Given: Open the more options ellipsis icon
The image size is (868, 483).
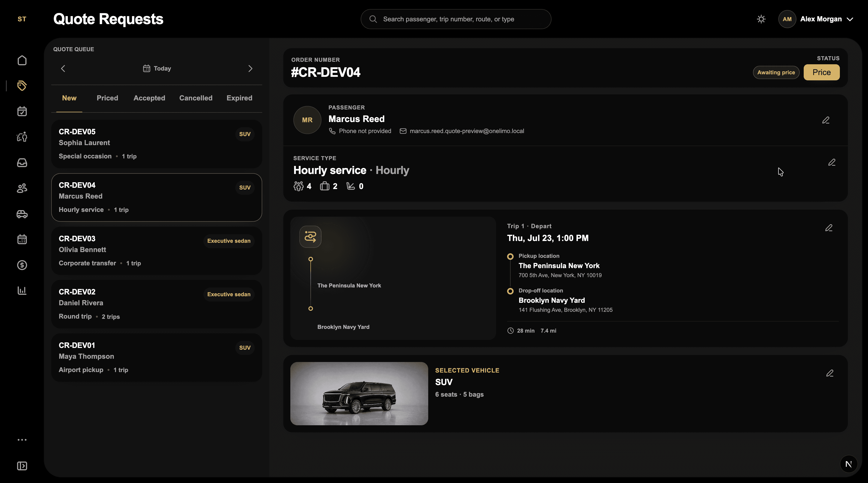Looking at the screenshot, I should point(22,440).
